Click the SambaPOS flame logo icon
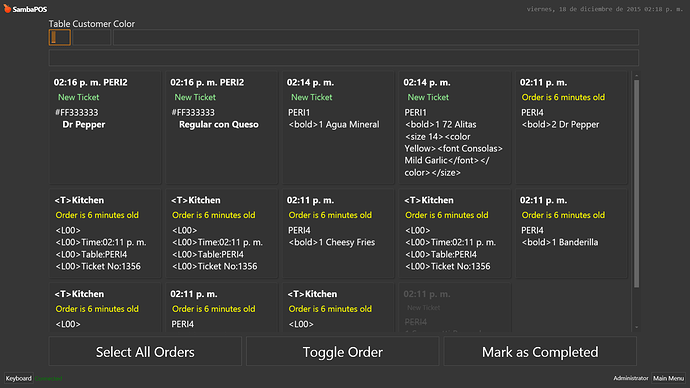Image resolution: width=690 pixels, height=388 pixels. 7,8
